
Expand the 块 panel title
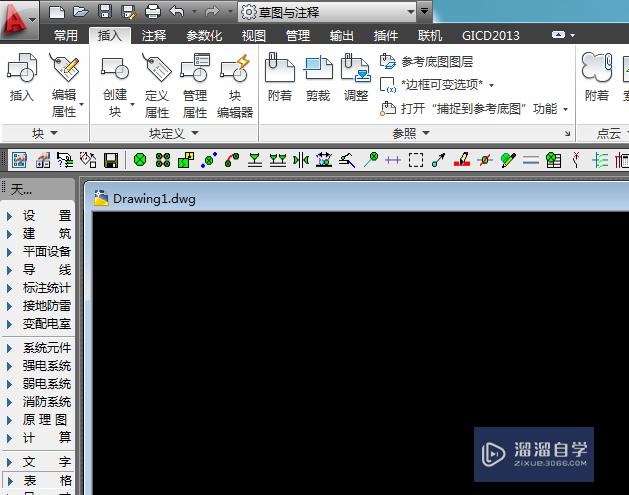point(45,133)
